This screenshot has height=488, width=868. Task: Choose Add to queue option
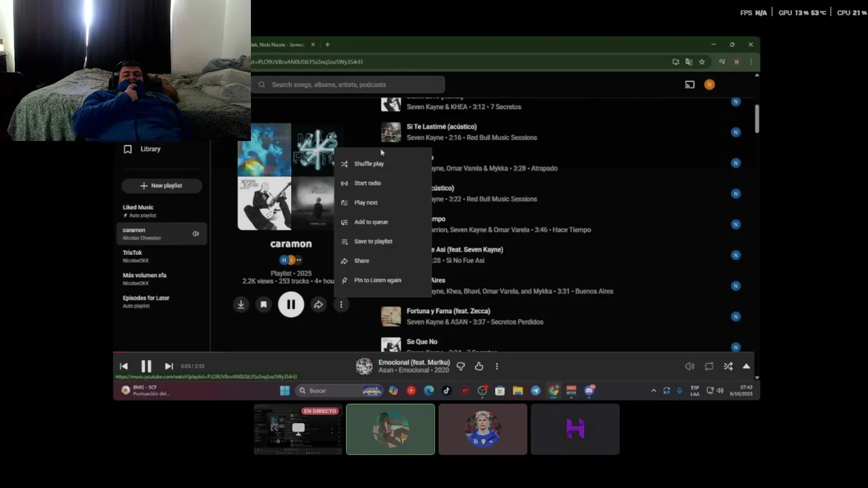(382, 222)
